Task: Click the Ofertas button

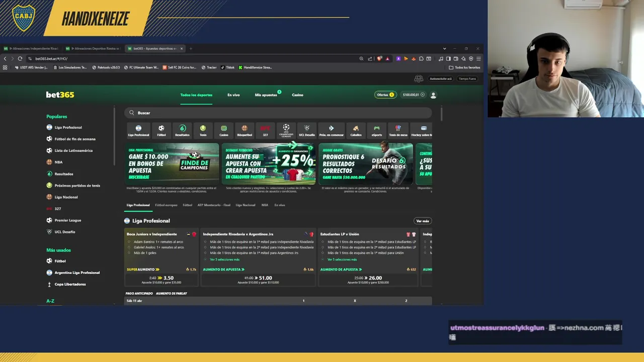Action: [x=385, y=95]
